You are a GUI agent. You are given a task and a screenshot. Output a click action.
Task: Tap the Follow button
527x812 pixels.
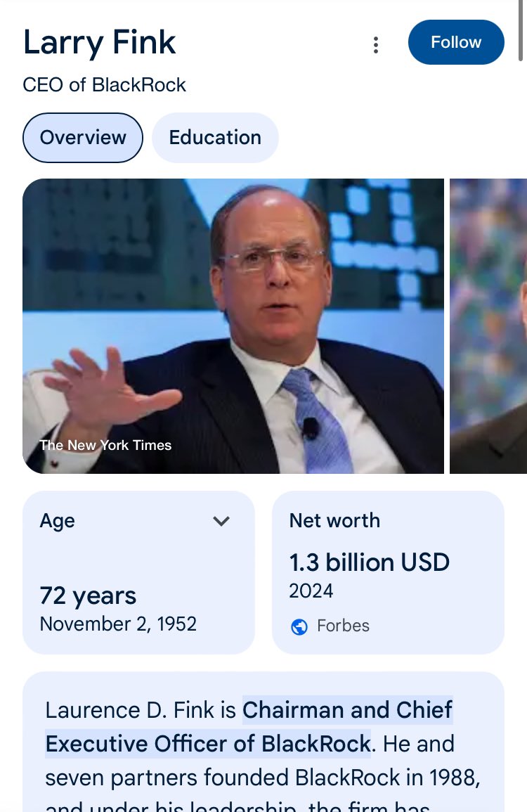point(456,42)
